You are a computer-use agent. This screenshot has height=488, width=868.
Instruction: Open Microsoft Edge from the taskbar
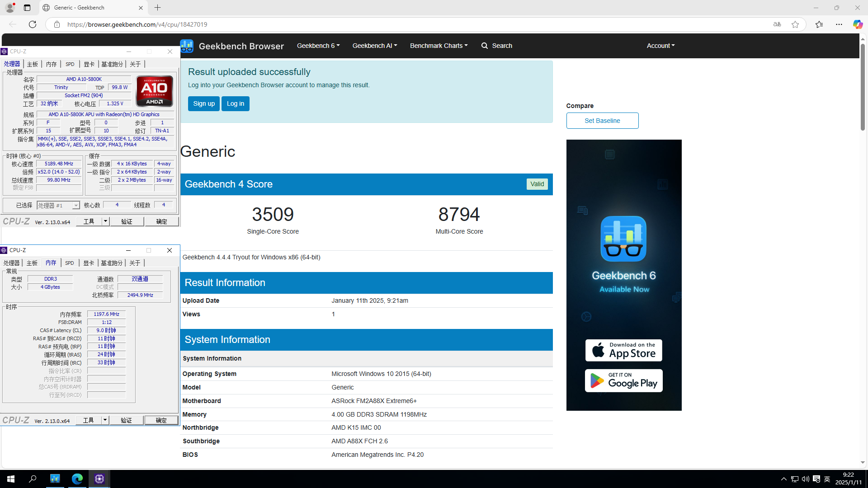[77, 479]
